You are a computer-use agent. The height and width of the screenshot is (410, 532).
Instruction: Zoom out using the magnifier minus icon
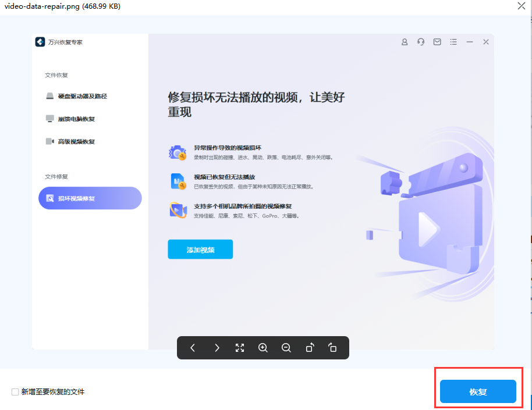point(286,347)
